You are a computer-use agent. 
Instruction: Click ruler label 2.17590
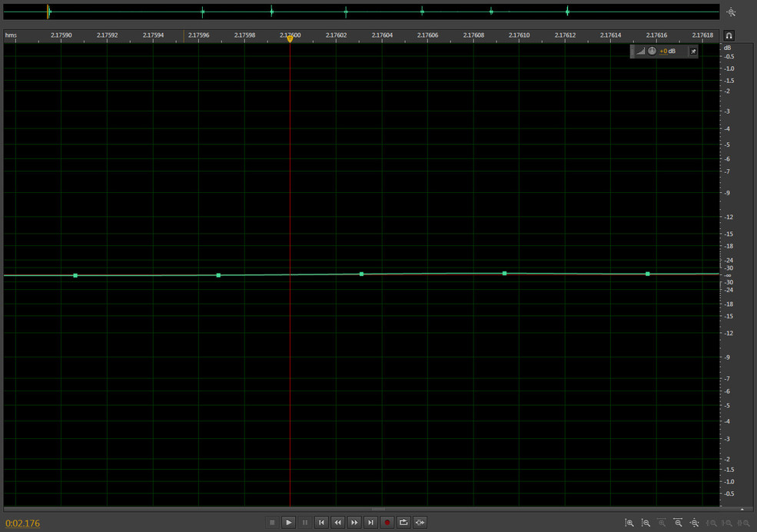tap(61, 35)
